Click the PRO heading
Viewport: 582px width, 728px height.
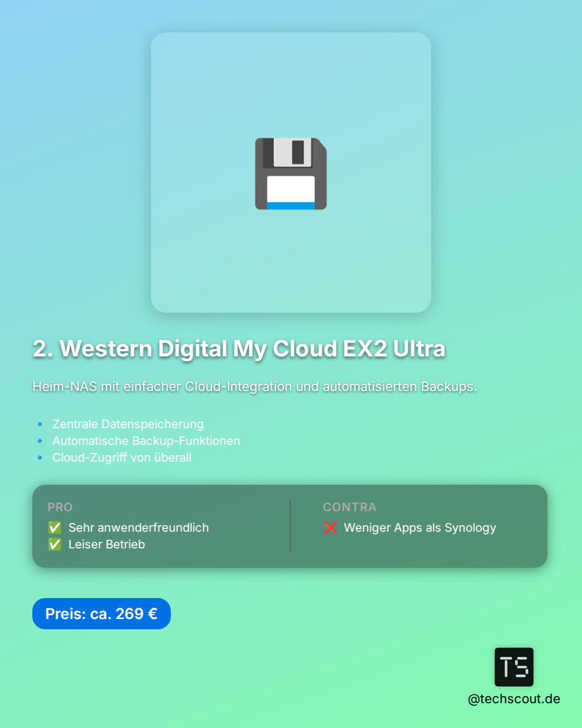[x=60, y=507]
